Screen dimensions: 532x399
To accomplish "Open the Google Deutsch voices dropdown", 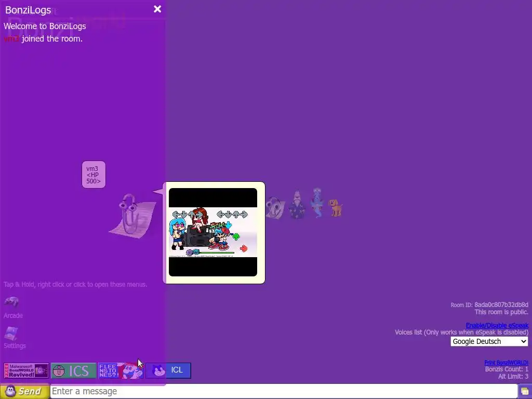I will [x=489, y=341].
